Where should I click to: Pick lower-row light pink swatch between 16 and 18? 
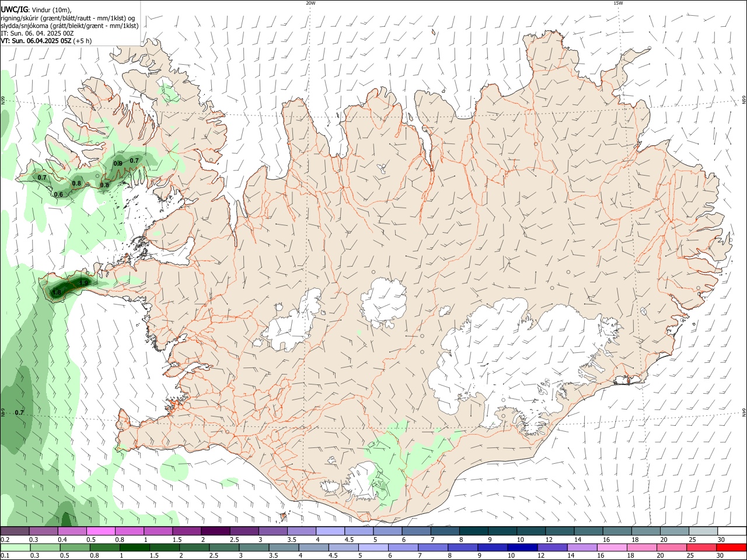point(611,547)
